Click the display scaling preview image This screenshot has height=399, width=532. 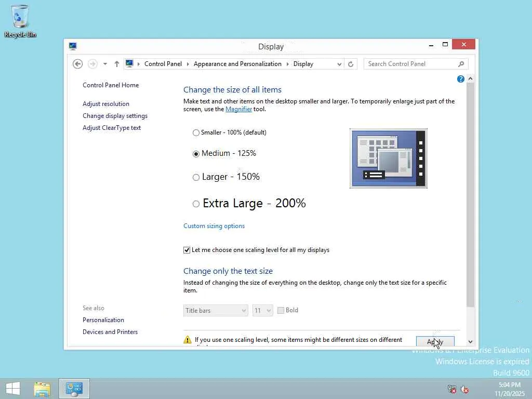[389, 158]
